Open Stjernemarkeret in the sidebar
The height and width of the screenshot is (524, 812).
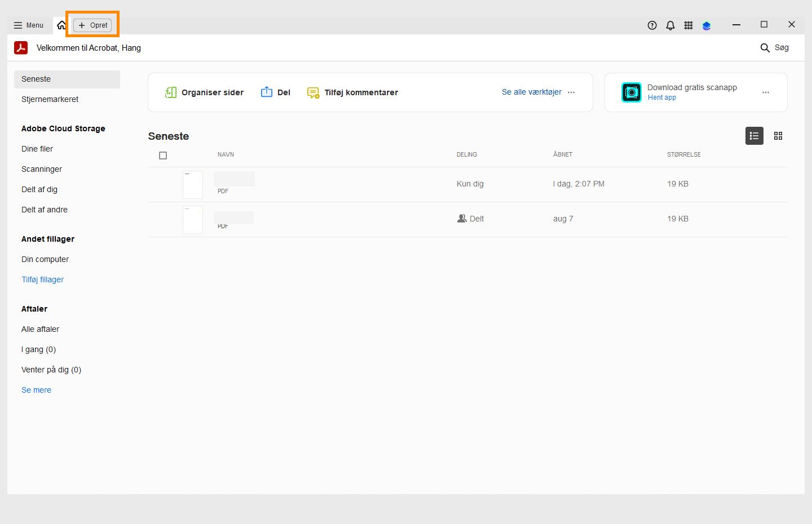[50, 99]
